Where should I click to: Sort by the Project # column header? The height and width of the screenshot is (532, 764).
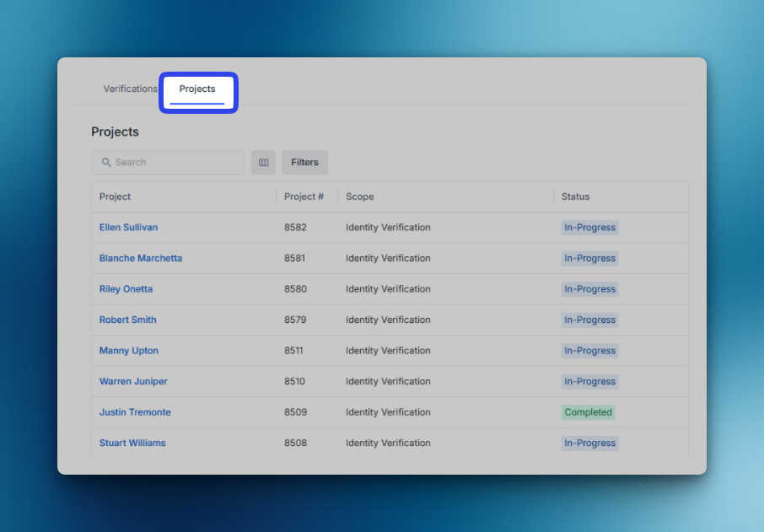pos(304,196)
